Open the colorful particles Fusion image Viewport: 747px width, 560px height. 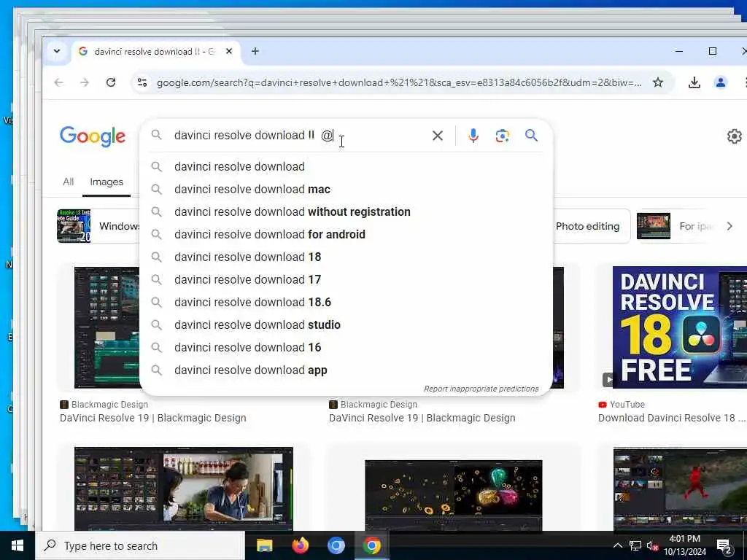453,494
